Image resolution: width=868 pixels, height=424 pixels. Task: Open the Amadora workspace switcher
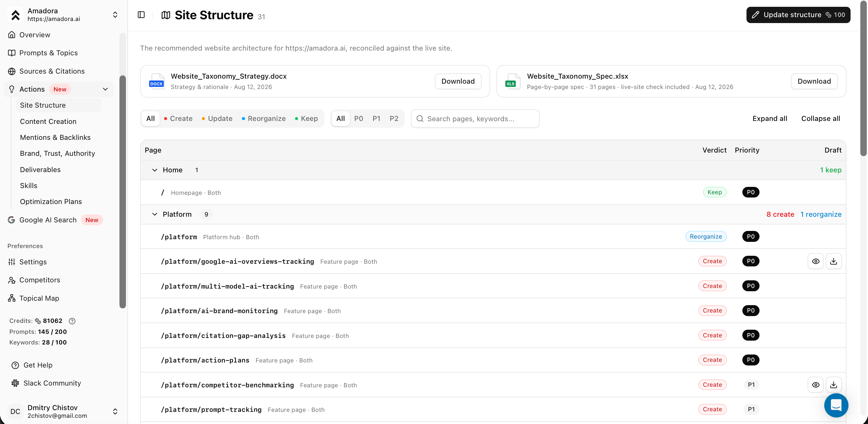[115, 15]
